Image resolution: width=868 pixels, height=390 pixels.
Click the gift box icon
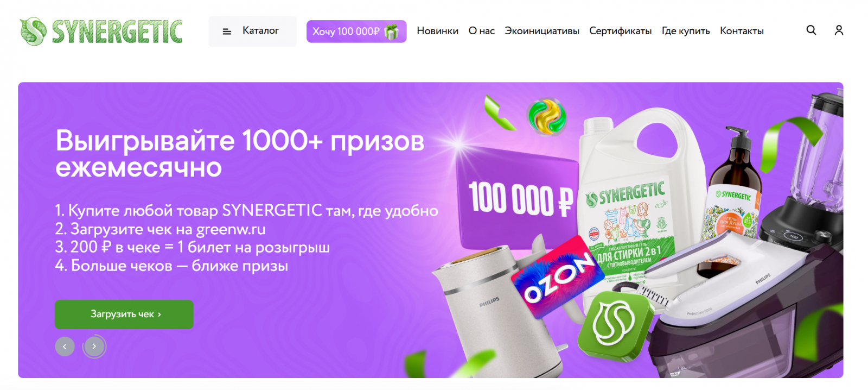391,32
